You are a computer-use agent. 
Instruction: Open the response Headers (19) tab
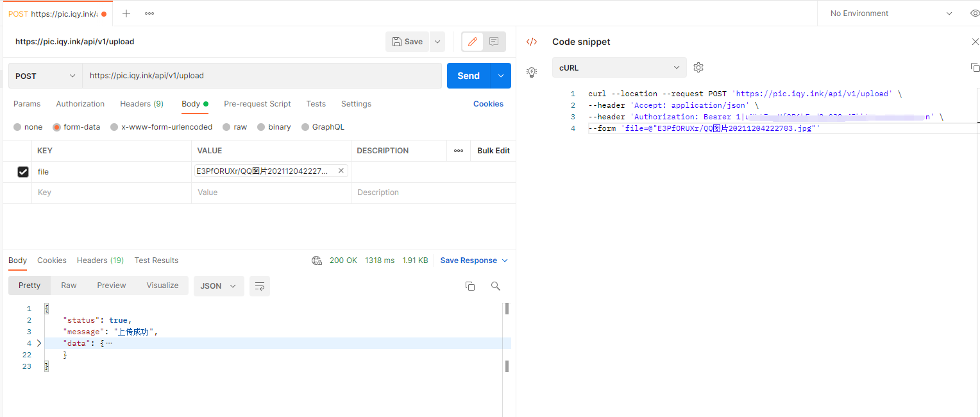click(x=100, y=260)
